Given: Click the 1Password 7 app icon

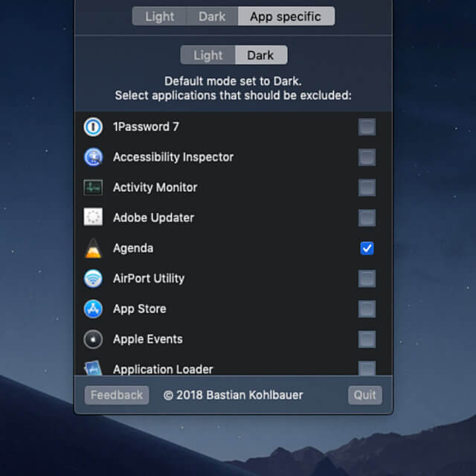Looking at the screenshot, I should 93,127.
